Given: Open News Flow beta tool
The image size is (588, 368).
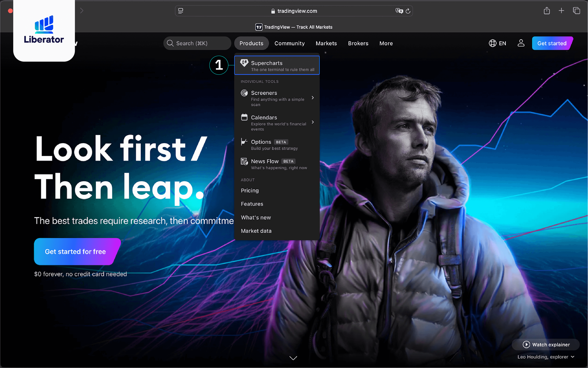Looking at the screenshot, I should click(277, 164).
